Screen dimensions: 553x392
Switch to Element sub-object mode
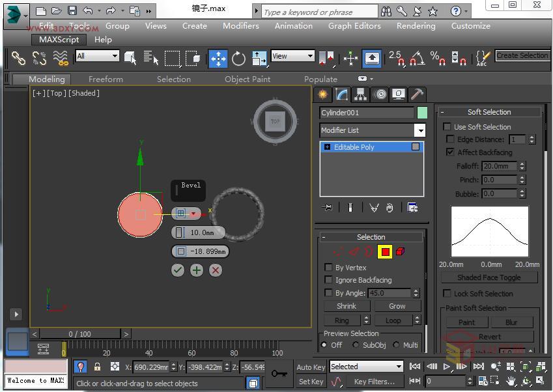(x=399, y=252)
